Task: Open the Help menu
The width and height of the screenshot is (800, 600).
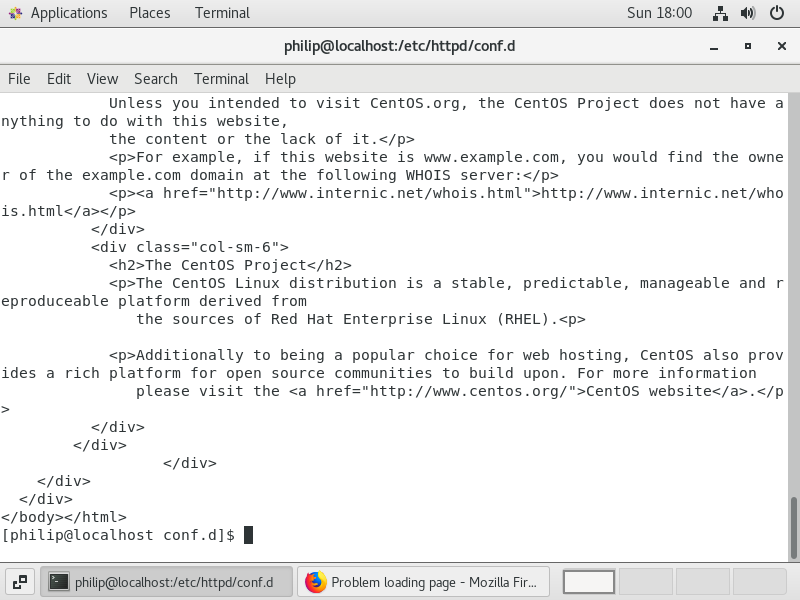Action: pyautogui.click(x=280, y=79)
